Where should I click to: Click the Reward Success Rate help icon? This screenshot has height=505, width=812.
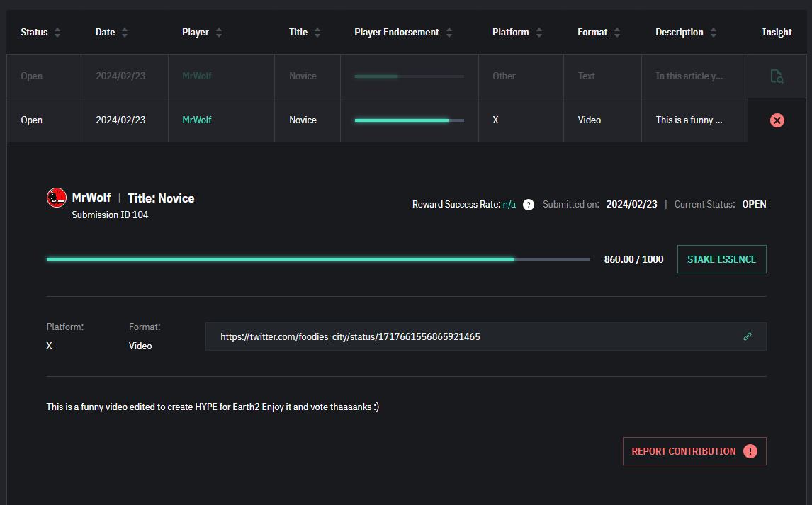click(x=528, y=205)
